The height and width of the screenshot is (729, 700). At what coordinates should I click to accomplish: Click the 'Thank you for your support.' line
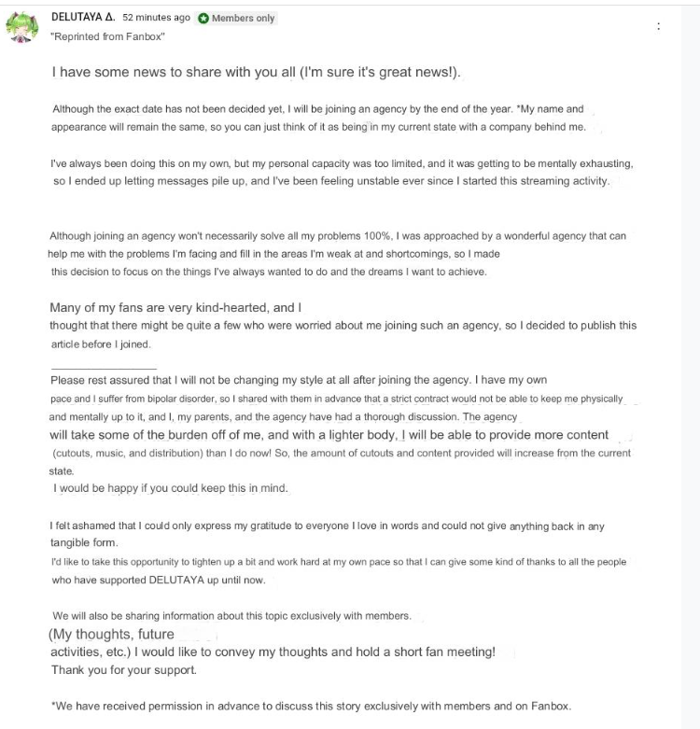tap(123, 670)
